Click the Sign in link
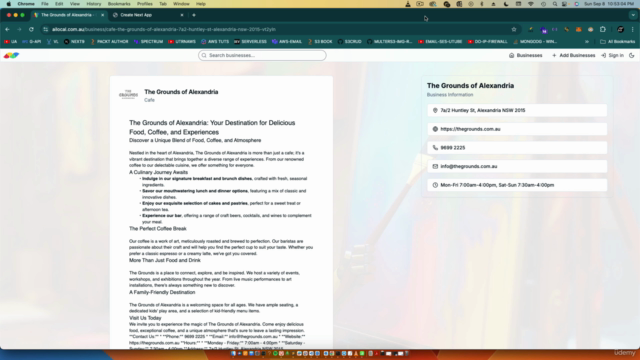 (612, 56)
